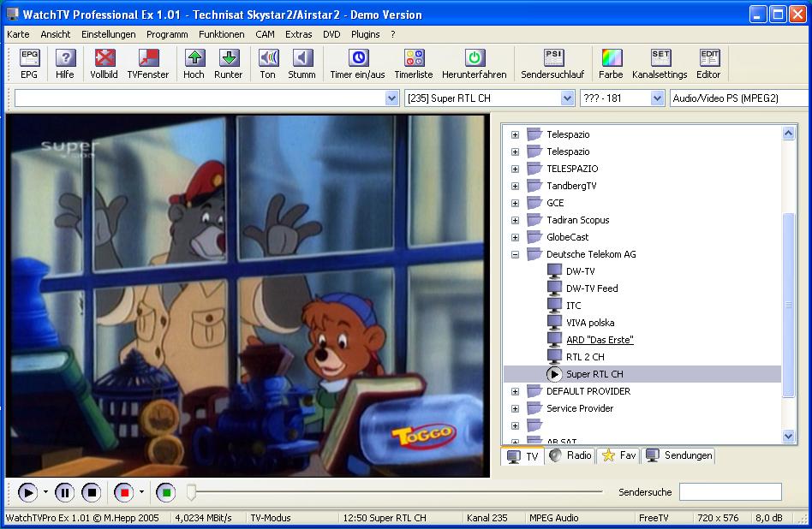Switch to the Sendungen tab
Image resolution: width=812 pixels, height=529 pixels.
coord(679,455)
